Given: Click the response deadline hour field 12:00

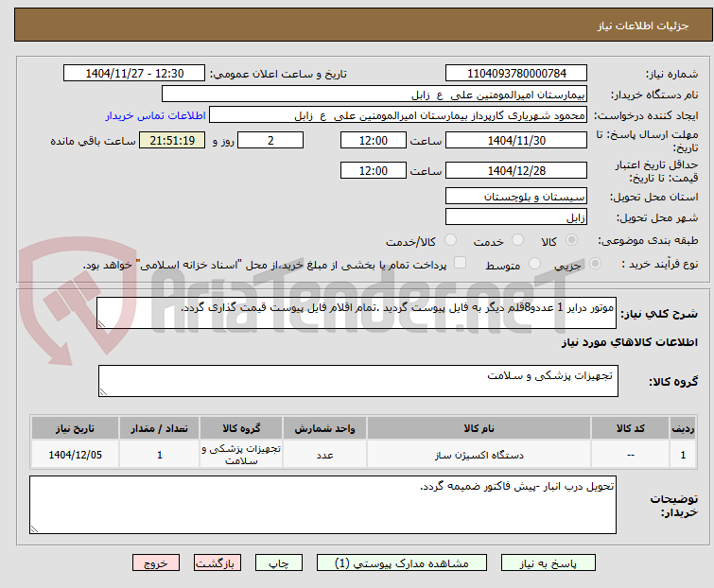Looking at the screenshot, I should coord(373,140).
